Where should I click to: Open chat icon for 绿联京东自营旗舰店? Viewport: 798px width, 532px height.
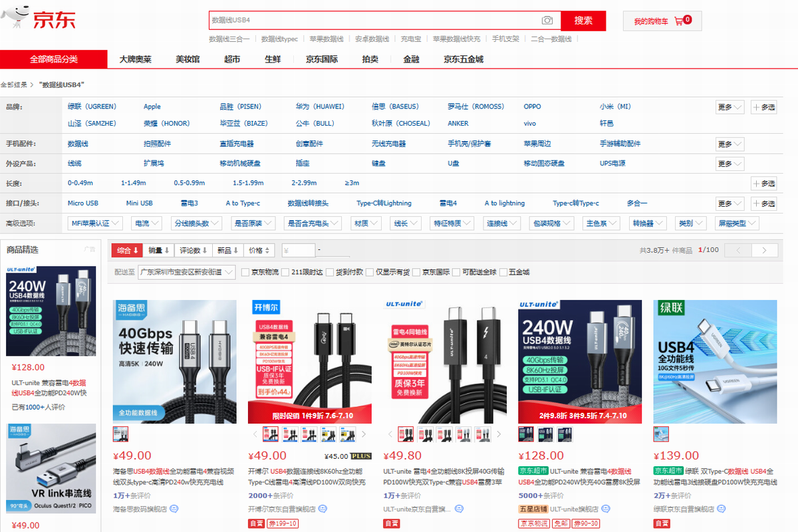pyautogui.click(x=722, y=509)
